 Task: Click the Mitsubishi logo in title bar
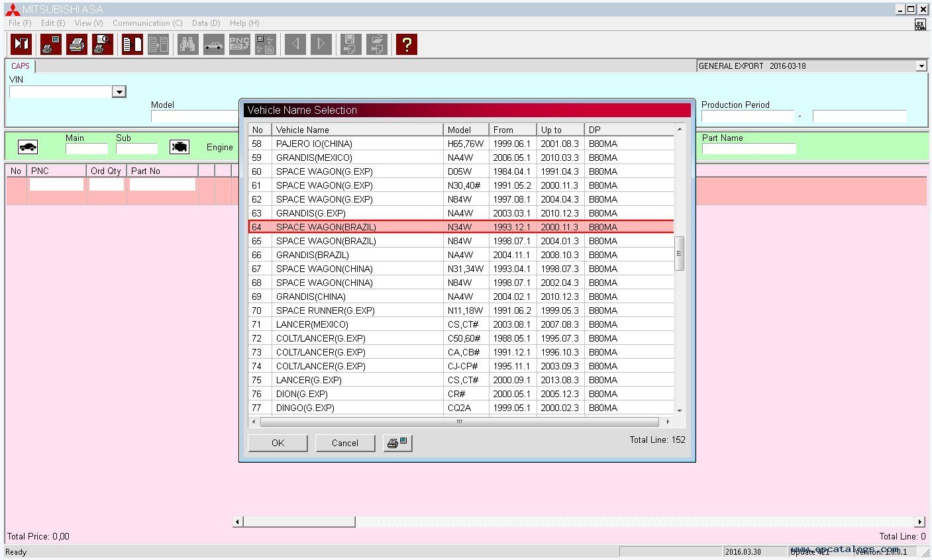click(x=12, y=9)
